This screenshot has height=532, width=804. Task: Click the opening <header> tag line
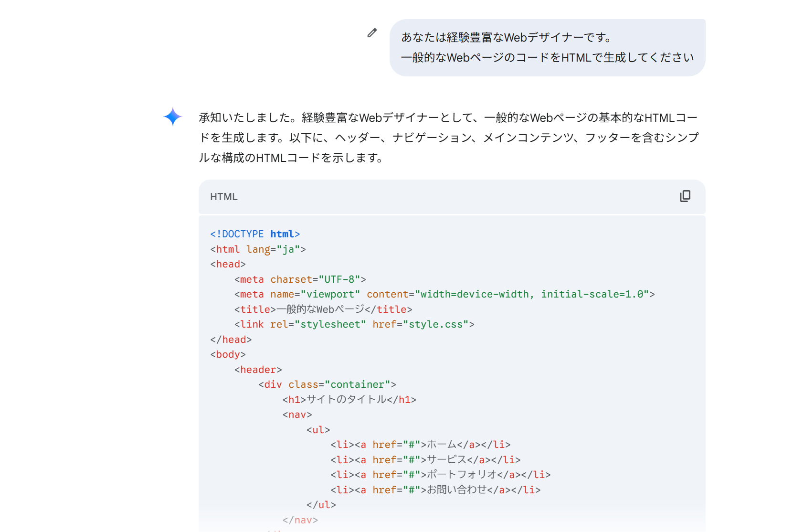pos(258,370)
